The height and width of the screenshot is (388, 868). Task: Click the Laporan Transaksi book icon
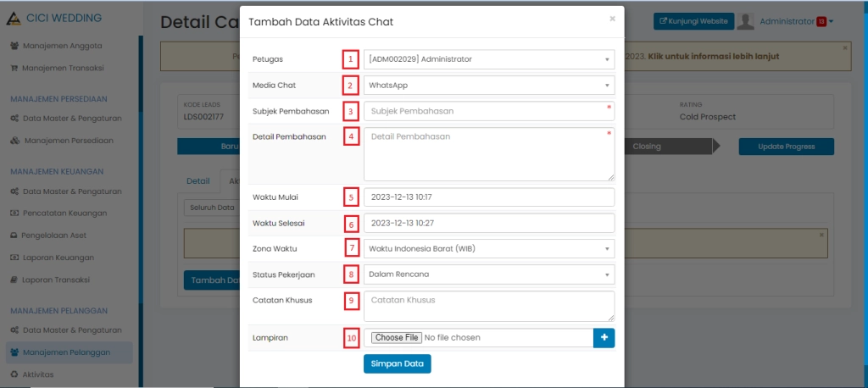pos(14,280)
